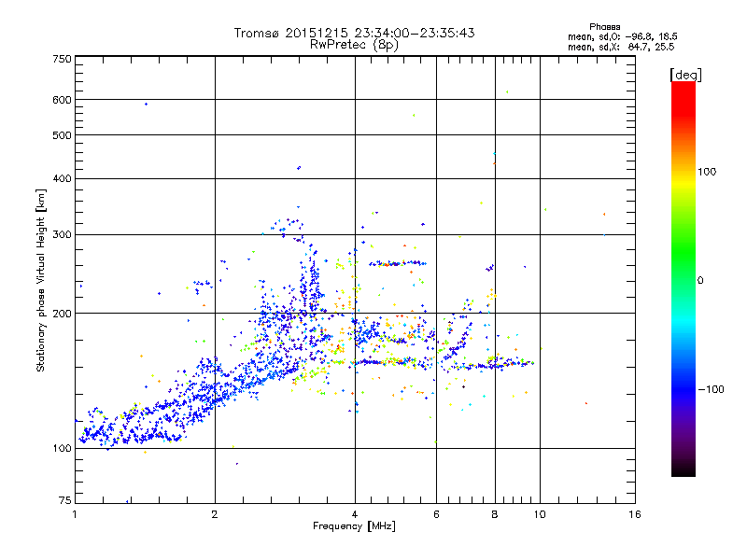Click y-axis tick label '500'

tap(63, 135)
